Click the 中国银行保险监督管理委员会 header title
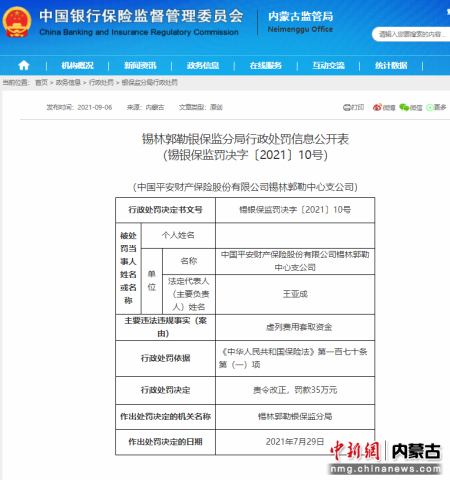 coord(141,22)
